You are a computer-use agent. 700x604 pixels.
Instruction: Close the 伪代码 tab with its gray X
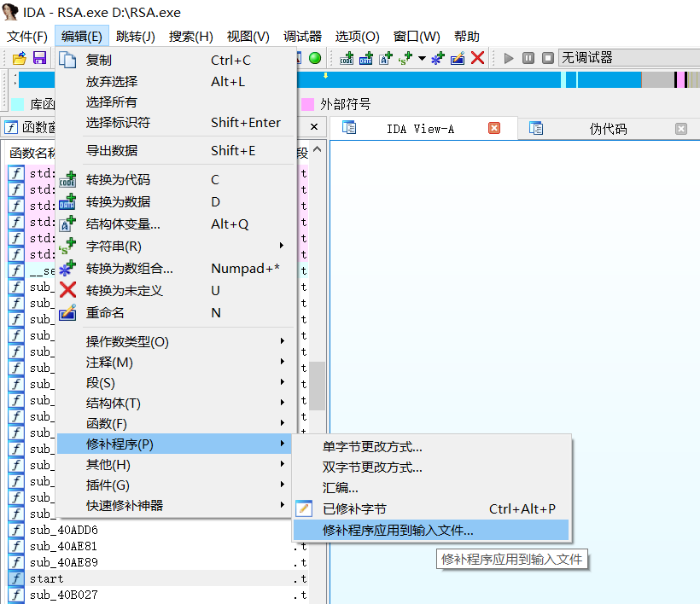pos(681,129)
